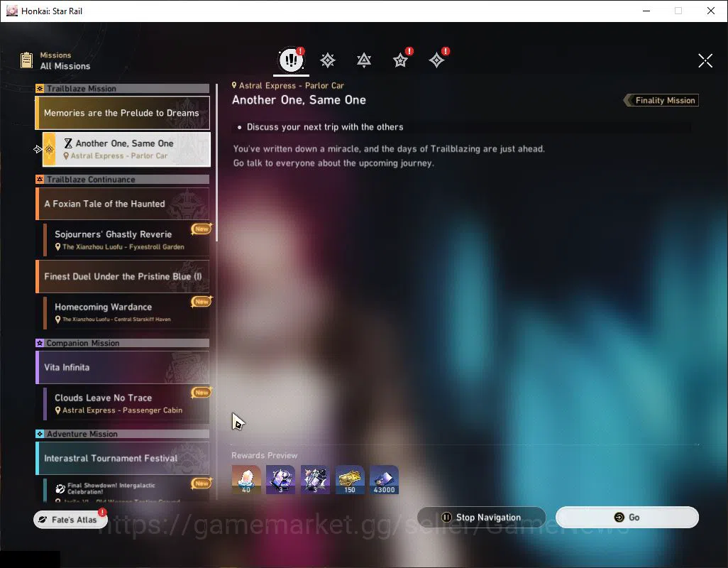Click the Companion Mission section header

[123, 343]
